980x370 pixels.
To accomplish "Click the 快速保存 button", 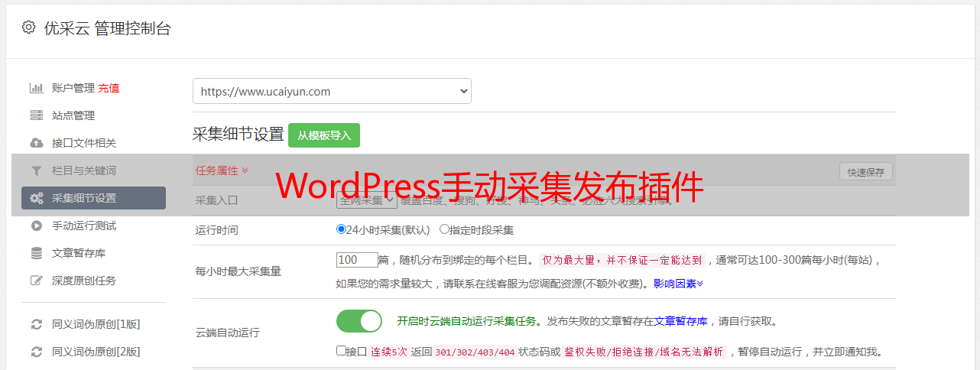I will coord(865,172).
